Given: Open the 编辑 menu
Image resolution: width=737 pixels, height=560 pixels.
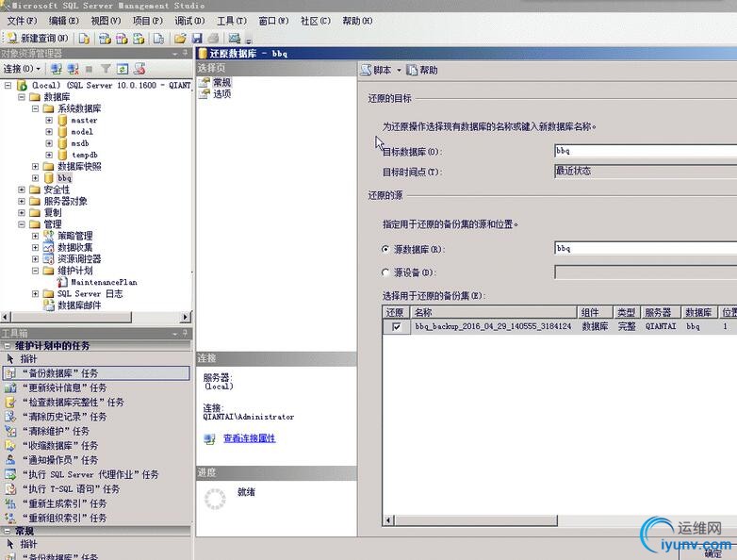Looking at the screenshot, I should coord(64,21).
